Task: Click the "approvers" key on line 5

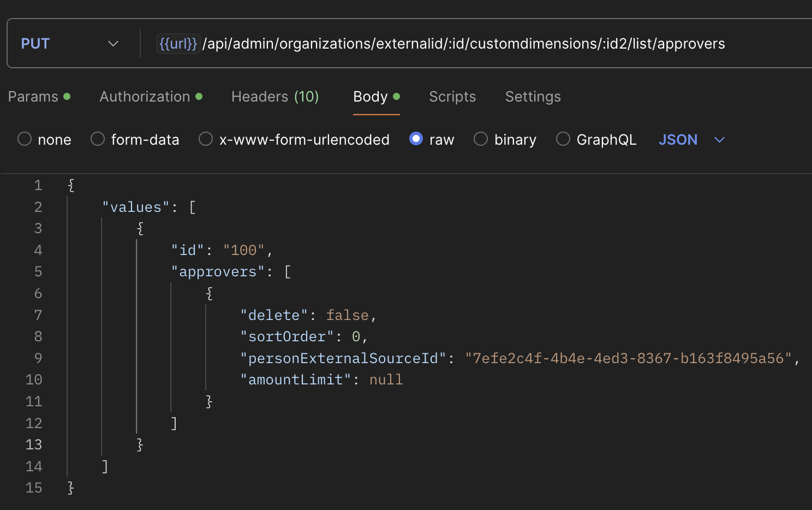Action: tap(218, 271)
